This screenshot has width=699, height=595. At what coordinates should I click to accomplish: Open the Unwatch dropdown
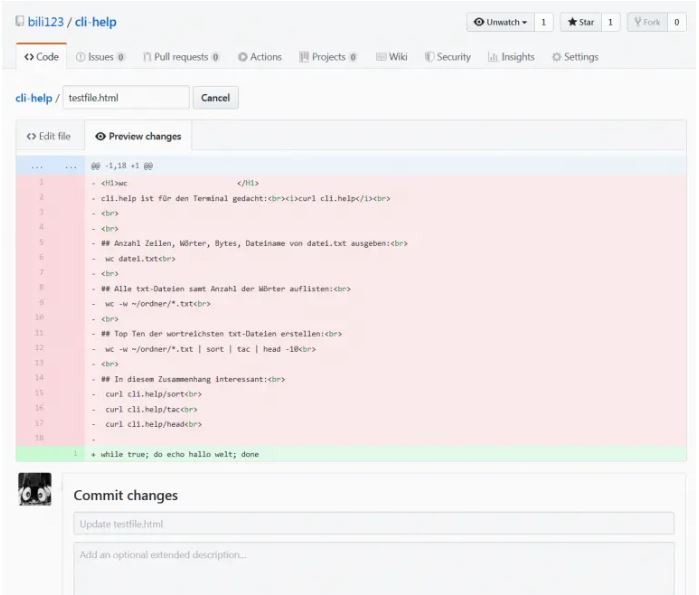coord(500,22)
